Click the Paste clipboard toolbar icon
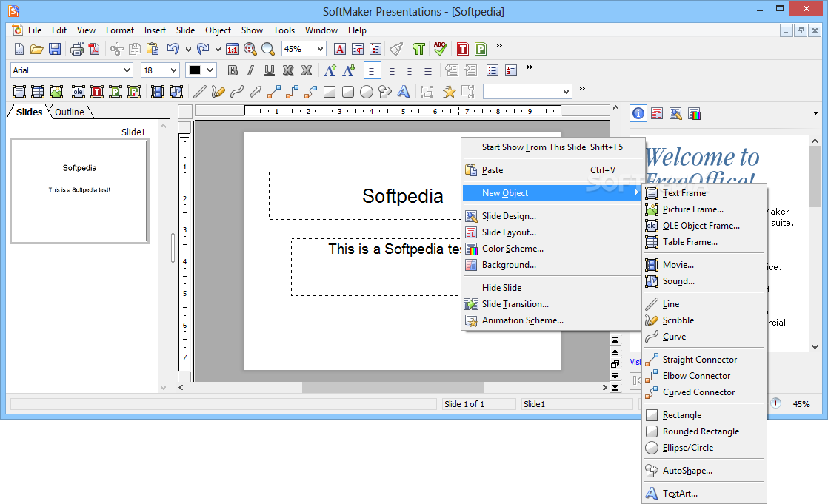 152,49
